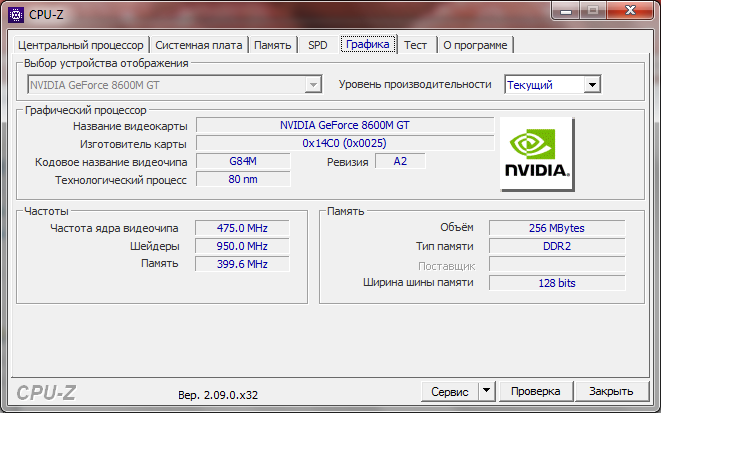Click the 256 MBytes memory size value

[x=557, y=228]
